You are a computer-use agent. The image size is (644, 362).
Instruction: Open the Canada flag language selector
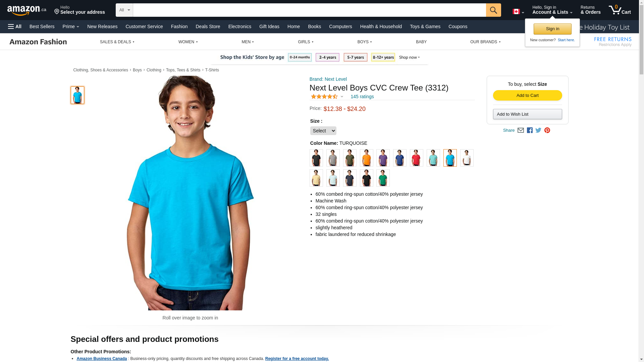518,12
